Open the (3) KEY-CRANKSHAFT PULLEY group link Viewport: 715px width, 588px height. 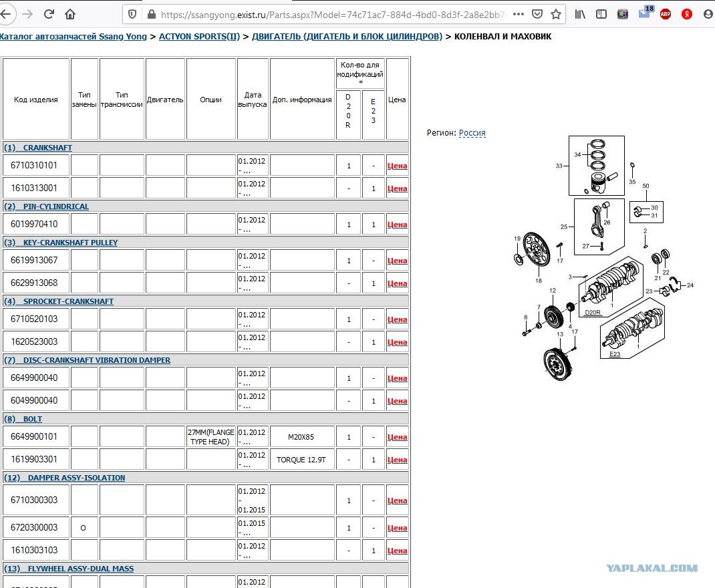click(x=61, y=243)
